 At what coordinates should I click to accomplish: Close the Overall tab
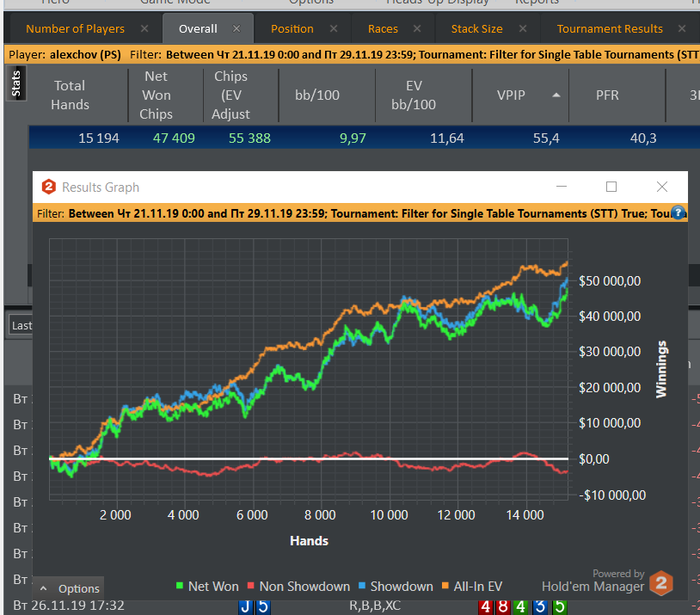[x=237, y=29]
